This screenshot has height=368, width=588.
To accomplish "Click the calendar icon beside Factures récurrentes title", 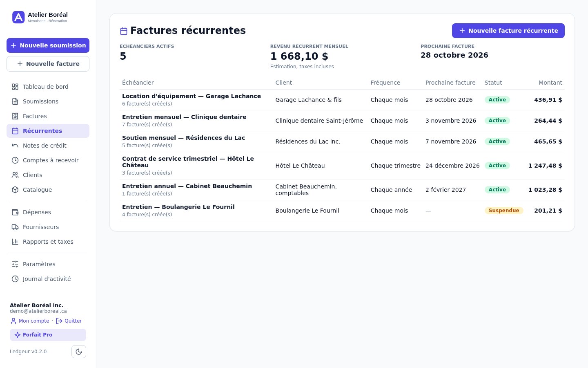I will point(124,31).
